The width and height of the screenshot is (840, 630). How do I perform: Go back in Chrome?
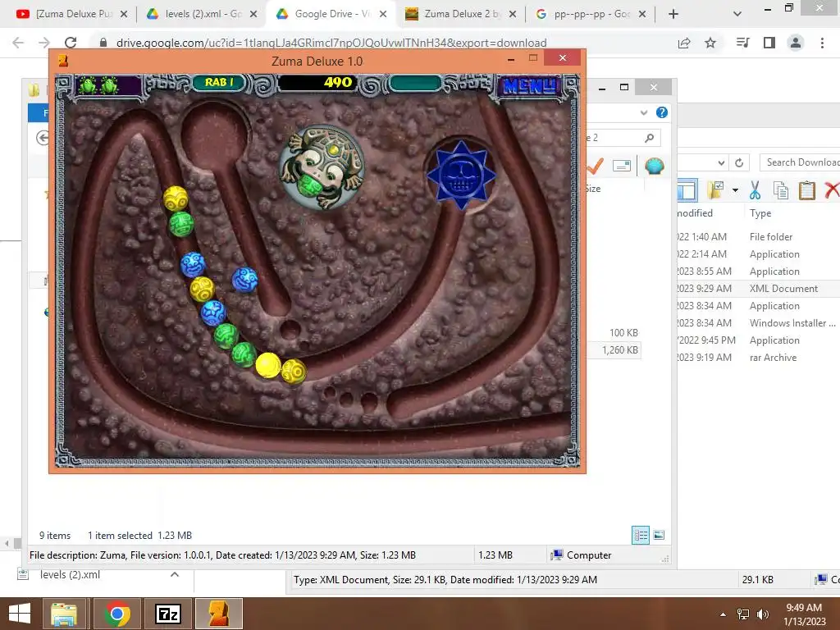[x=18, y=43]
